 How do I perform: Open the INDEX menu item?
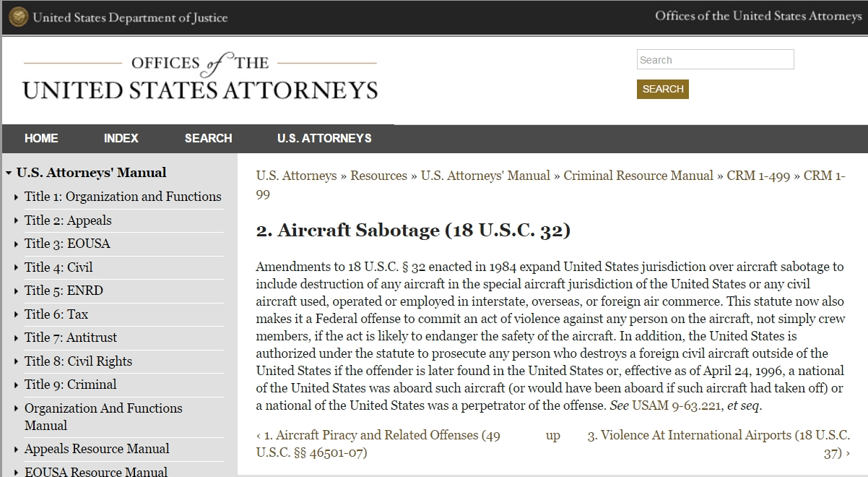coord(121,138)
